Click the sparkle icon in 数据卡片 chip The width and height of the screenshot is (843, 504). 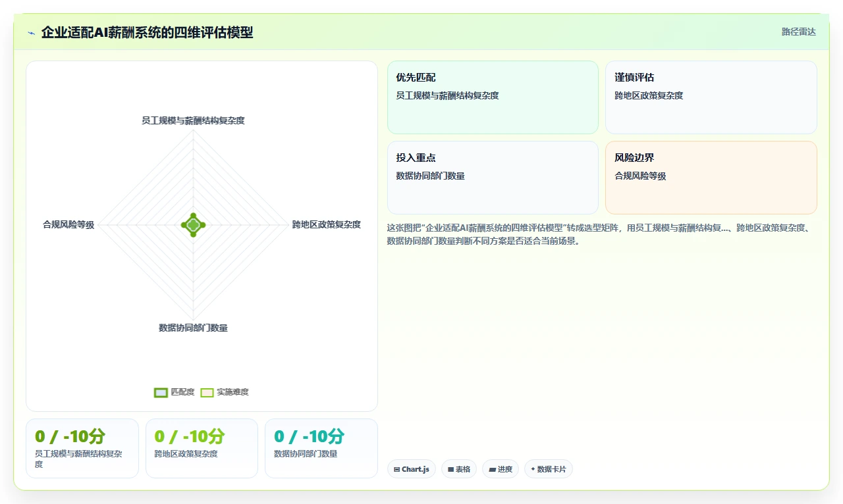(533, 469)
